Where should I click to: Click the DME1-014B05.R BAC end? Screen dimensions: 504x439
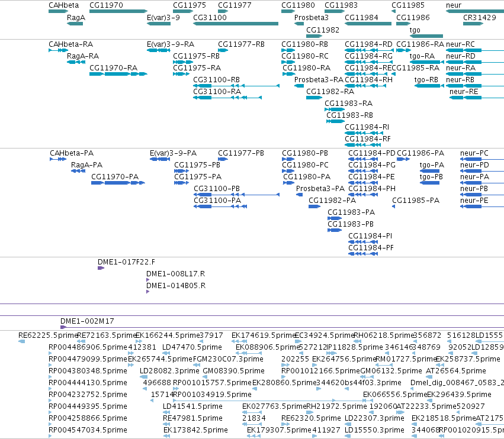147,292
